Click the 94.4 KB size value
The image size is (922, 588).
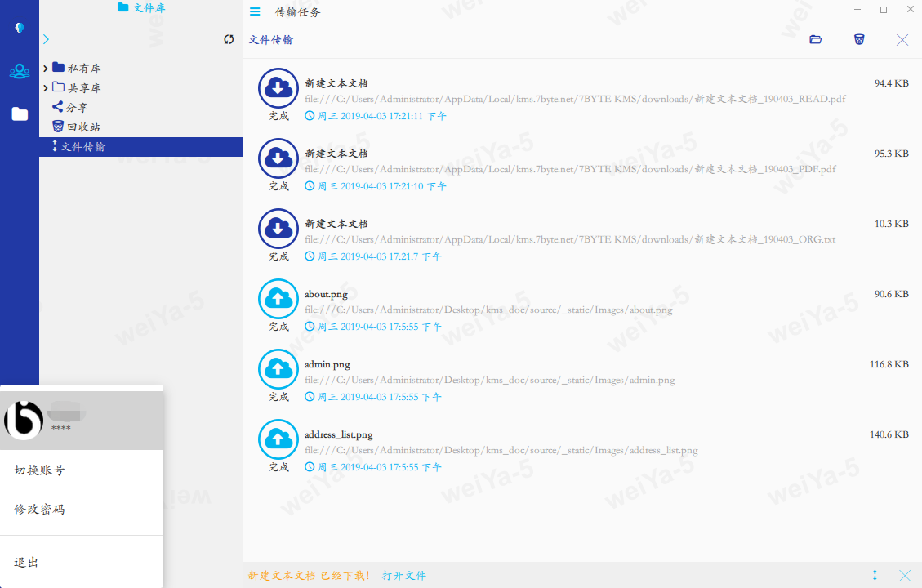(892, 83)
